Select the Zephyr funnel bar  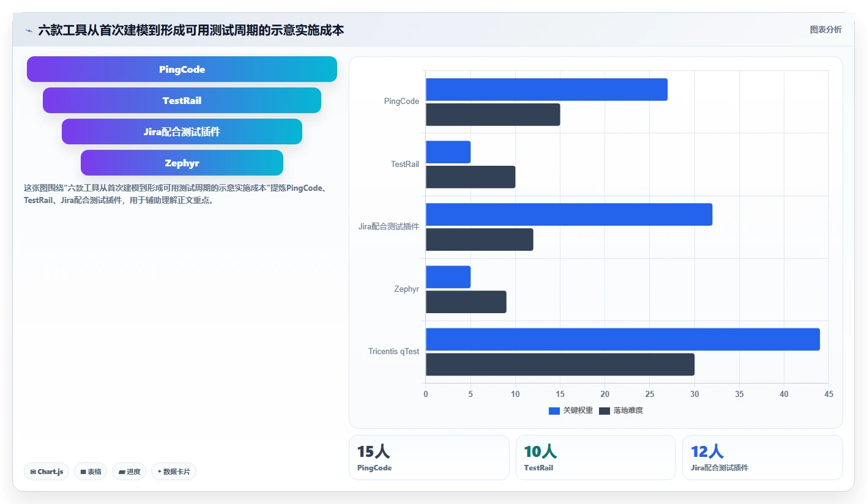tap(182, 163)
